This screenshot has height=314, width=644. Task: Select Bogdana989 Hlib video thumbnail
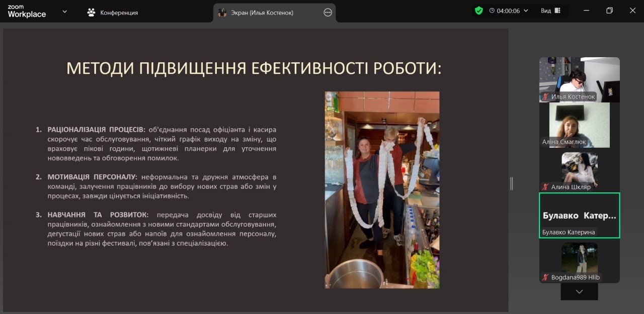click(579, 261)
